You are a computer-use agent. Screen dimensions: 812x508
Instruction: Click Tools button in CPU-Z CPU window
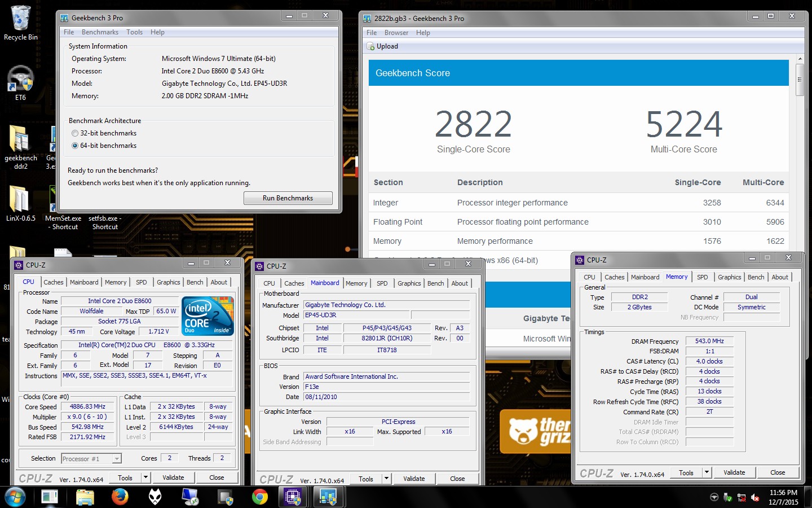click(125, 478)
